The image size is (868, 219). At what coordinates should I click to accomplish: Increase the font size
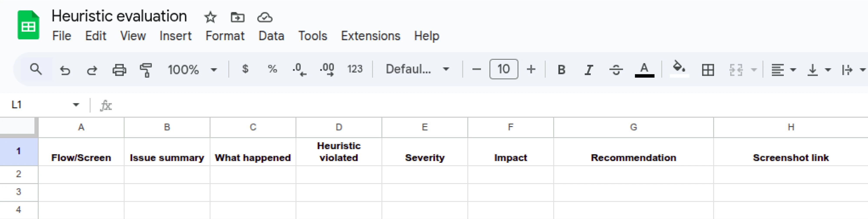pos(531,70)
